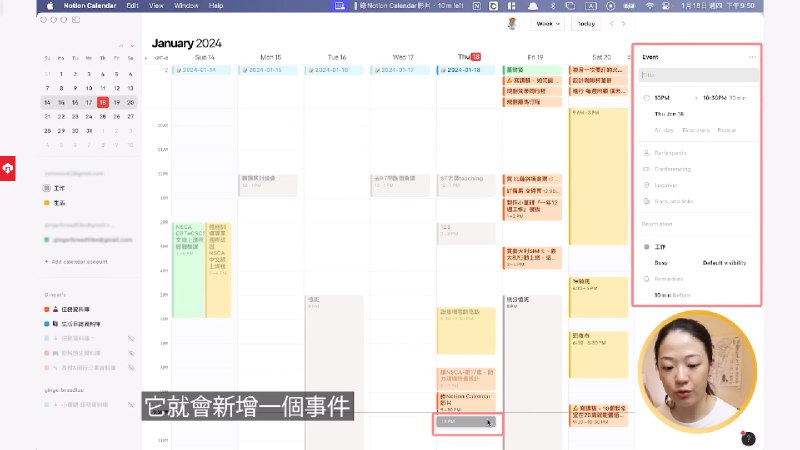Change the Thu Jan 18 event date
Screen dimensions: 800x450
tap(669, 114)
